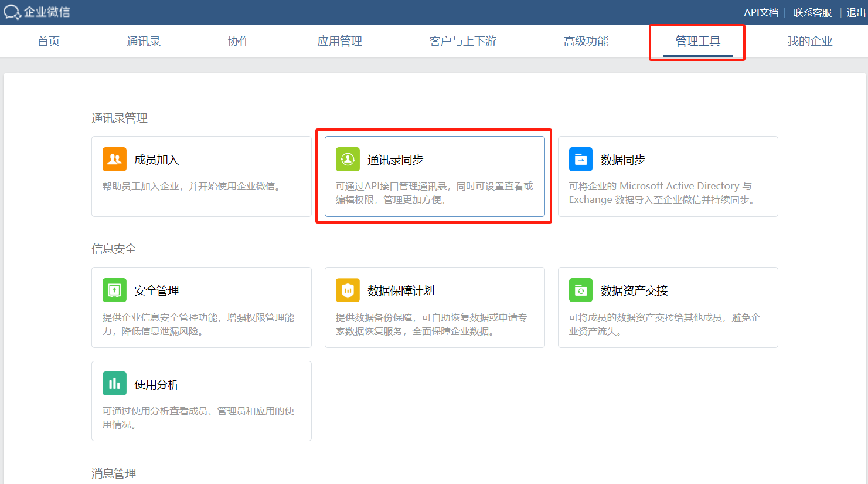Select the 客户与上下游 tab

pos(462,41)
